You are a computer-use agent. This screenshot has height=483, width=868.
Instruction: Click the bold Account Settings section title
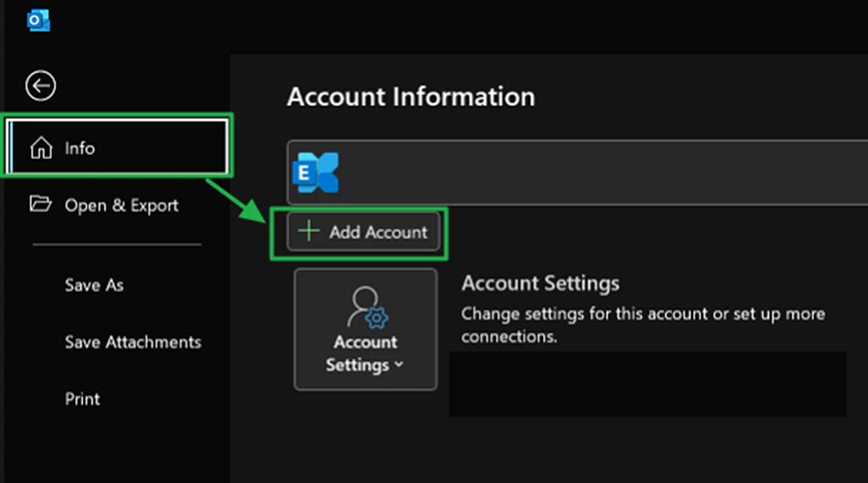tap(540, 283)
